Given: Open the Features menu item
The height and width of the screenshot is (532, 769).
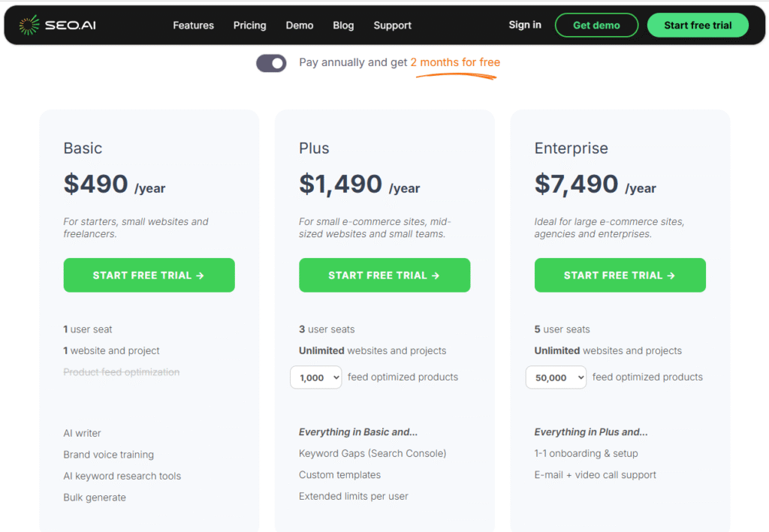Looking at the screenshot, I should pyautogui.click(x=193, y=26).
